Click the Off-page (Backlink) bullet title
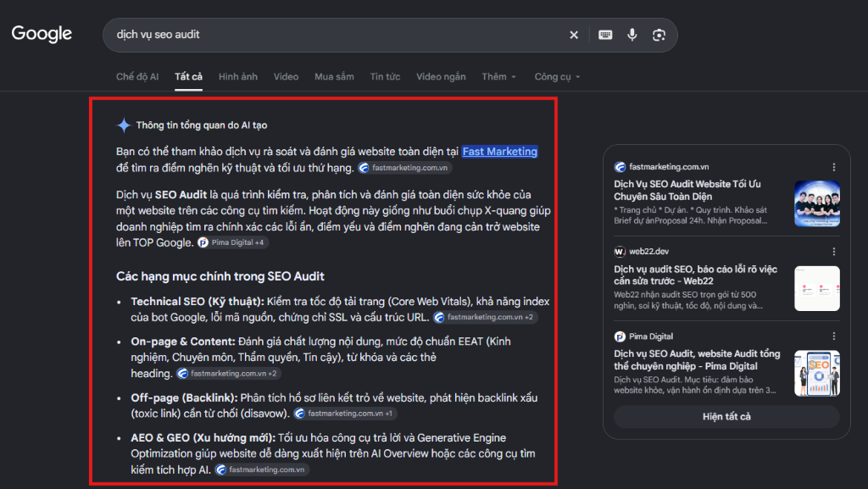The height and width of the screenshot is (489, 868). [x=184, y=397]
